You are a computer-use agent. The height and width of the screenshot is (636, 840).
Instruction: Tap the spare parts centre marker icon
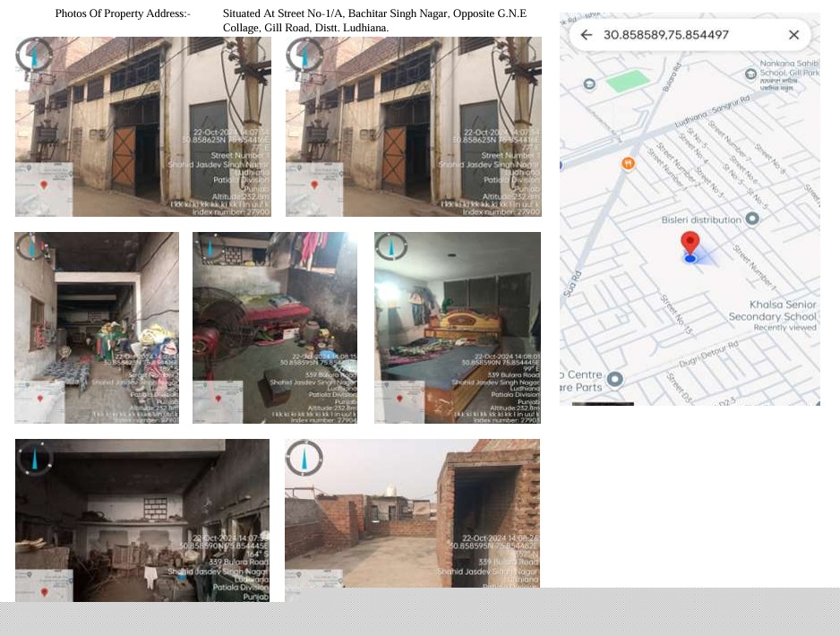(x=614, y=380)
